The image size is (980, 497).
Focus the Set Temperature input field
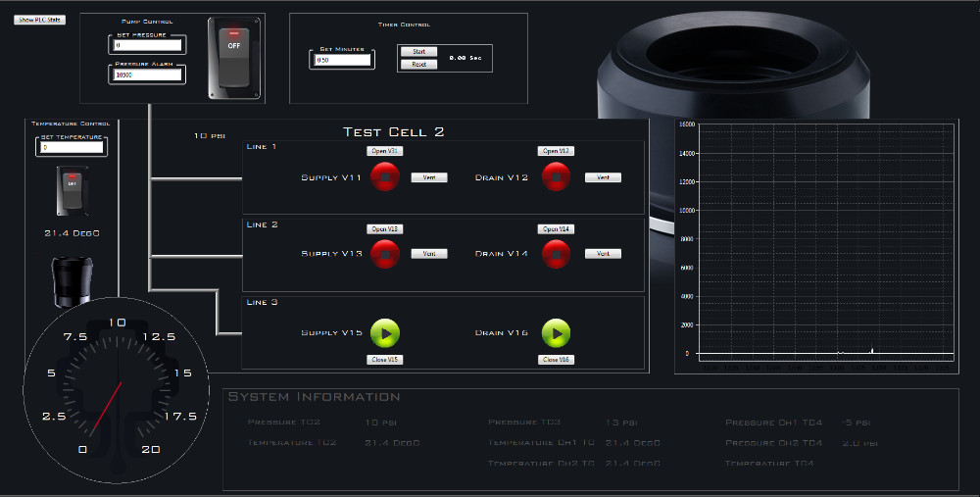coord(72,147)
